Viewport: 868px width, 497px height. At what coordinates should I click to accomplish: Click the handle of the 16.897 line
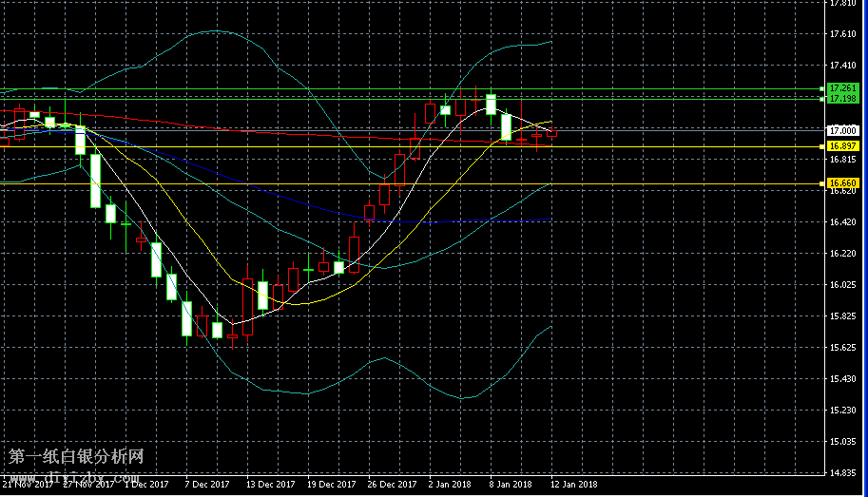(x=820, y=146)
